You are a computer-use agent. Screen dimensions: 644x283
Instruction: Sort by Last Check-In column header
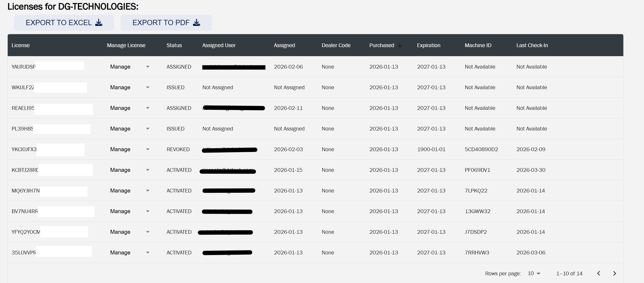[532, 45]
